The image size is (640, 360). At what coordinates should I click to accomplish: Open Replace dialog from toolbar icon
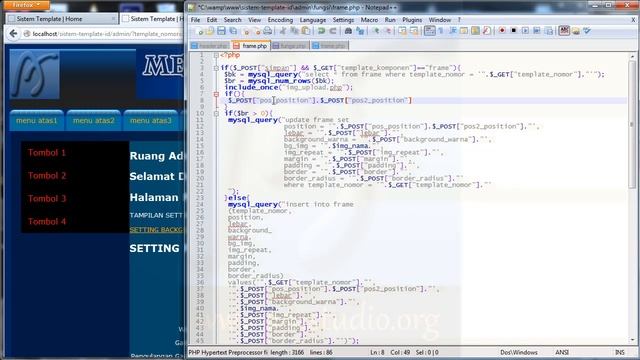click(x=360, y=31)
